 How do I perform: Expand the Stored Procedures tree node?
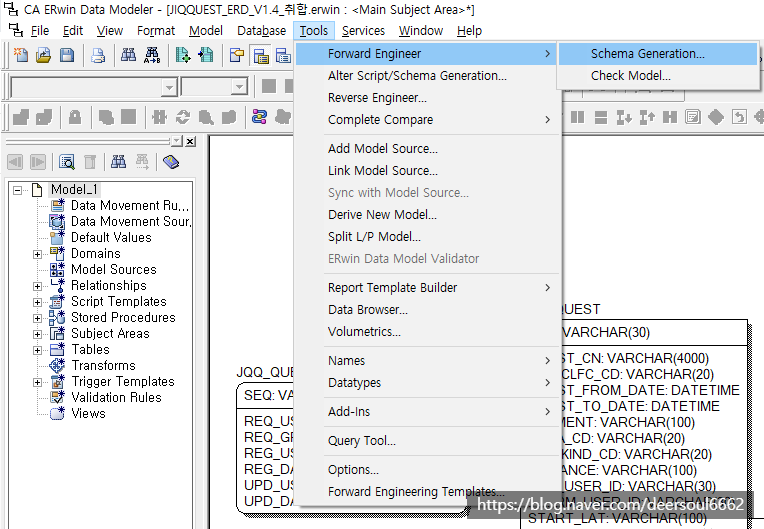(38, 319)
